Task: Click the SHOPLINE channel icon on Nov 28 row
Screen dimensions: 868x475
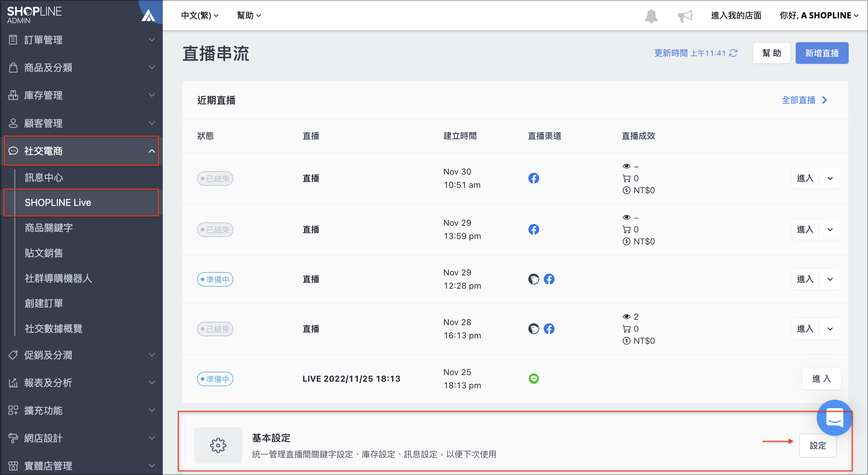Action: pos(533,329)
